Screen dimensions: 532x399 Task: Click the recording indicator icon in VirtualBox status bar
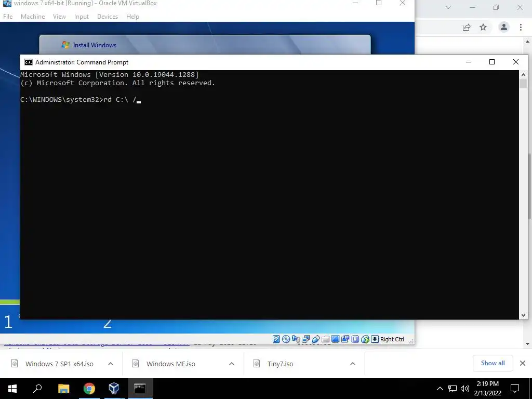click(x=345, y=339)
